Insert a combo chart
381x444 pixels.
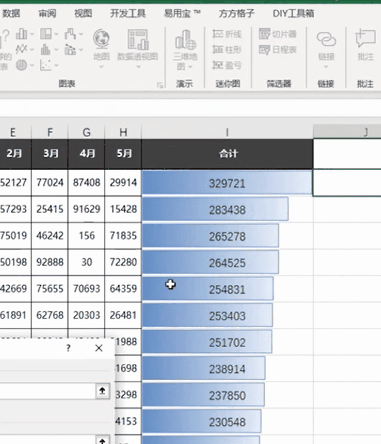[70, 49]
